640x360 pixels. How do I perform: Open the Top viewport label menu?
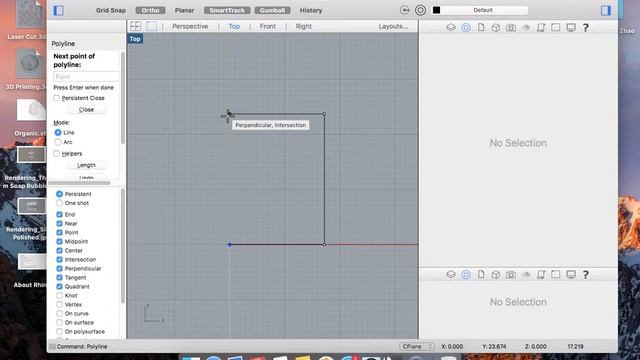coord(135,39)
